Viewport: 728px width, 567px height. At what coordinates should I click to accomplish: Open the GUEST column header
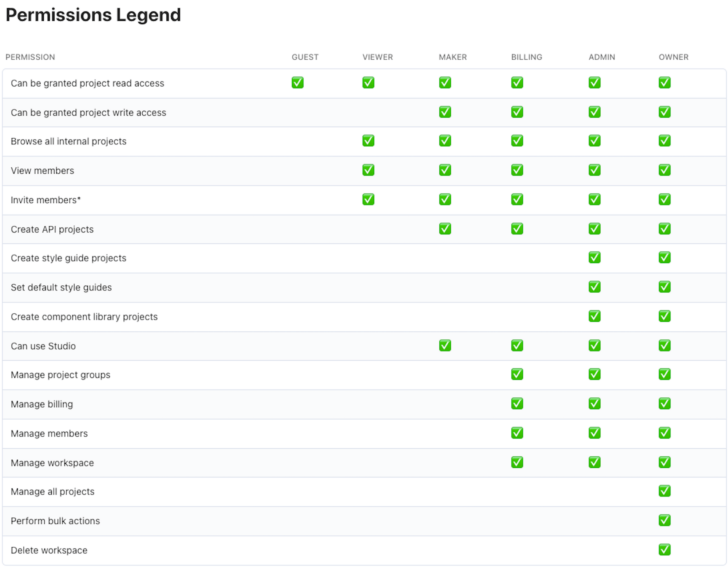tap(305, 57)
